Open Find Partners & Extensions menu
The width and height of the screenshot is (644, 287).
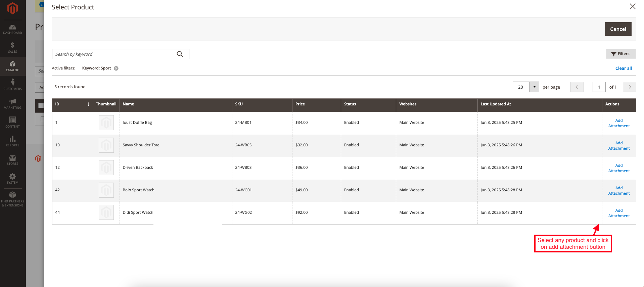12,199
